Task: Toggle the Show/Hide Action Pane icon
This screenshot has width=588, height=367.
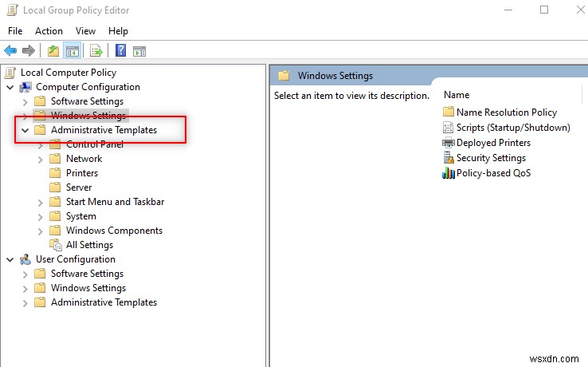Action: [139, 51]
